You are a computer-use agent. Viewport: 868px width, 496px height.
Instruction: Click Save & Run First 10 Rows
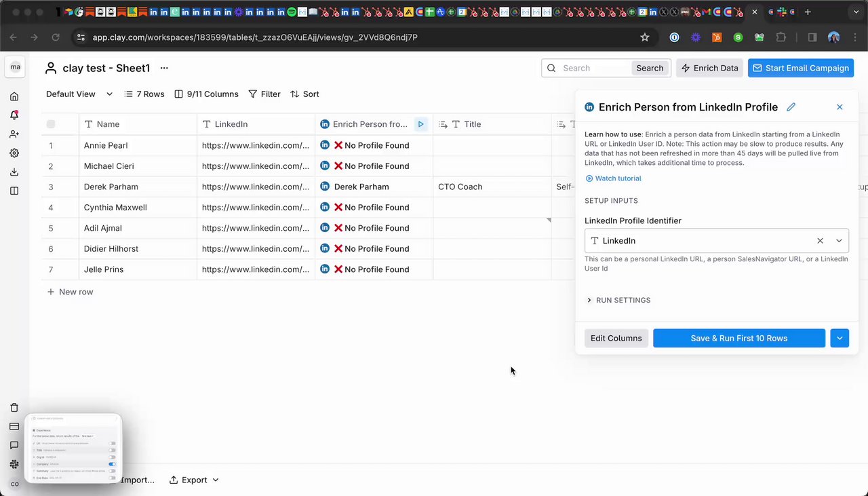pos(739,338)
